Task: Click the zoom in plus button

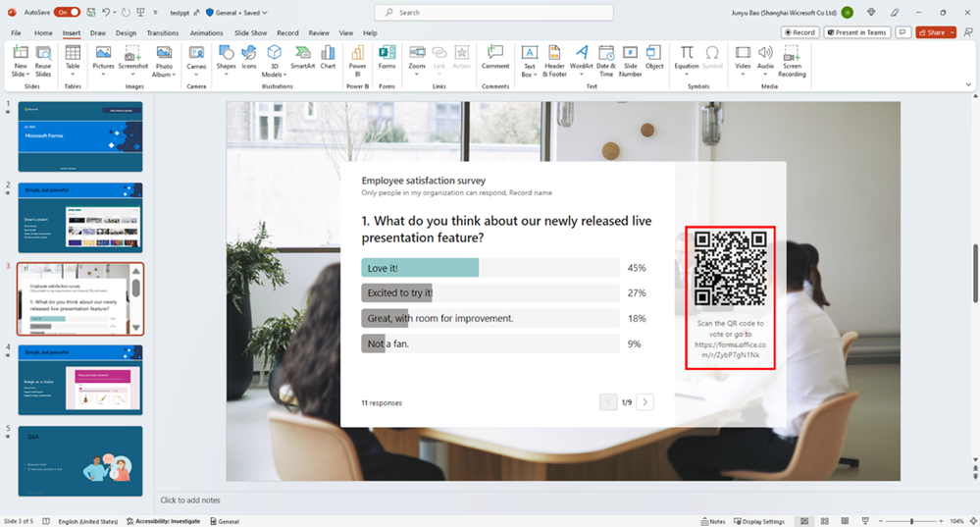Action: (x=941, y=521)
